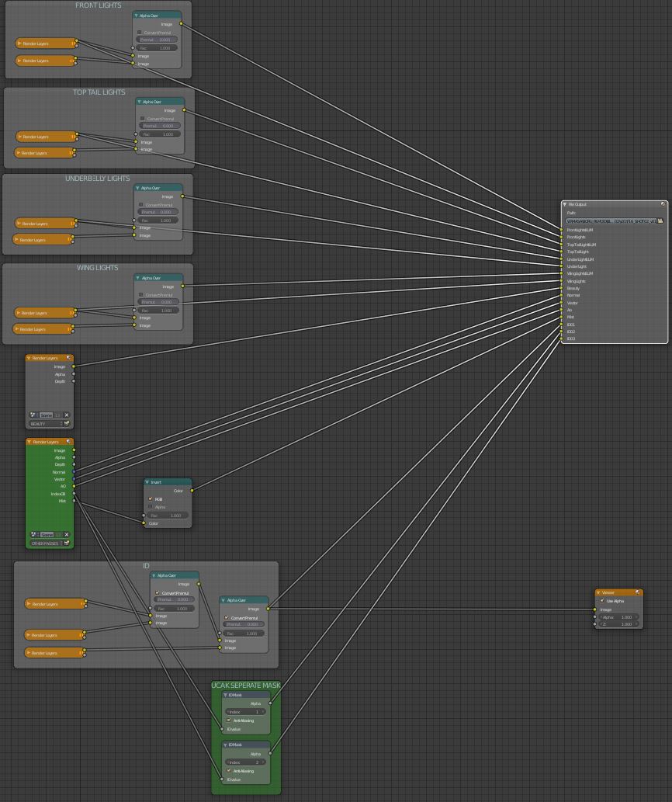672x802 pixels.
Task: Toggle preview icon on OTHER PASSES Render Layers node
Action: pos(68,442)
